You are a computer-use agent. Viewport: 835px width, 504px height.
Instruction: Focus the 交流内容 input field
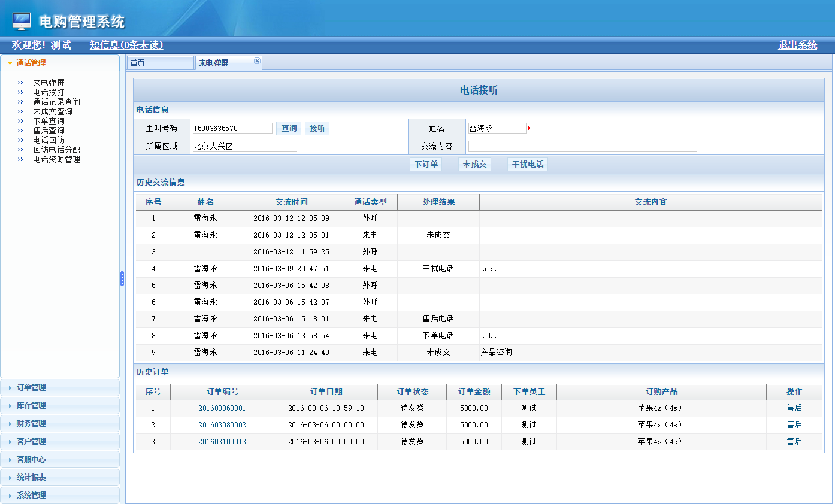tap(583, 146)
